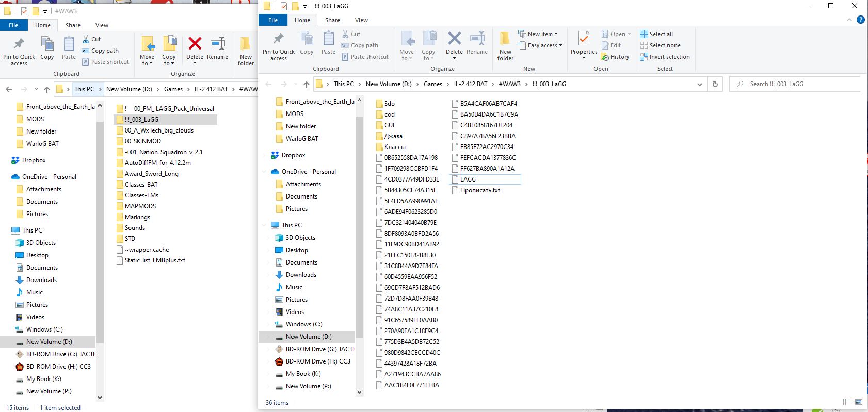Click the back arrow in the #WAW3 window
The height and width of the screenshot is (412, 868).
click(9, 89)
